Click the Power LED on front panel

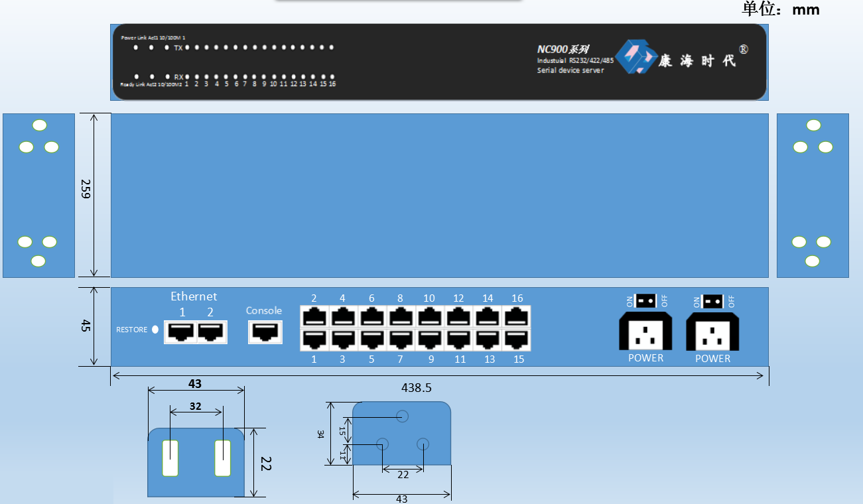point(135,48)
